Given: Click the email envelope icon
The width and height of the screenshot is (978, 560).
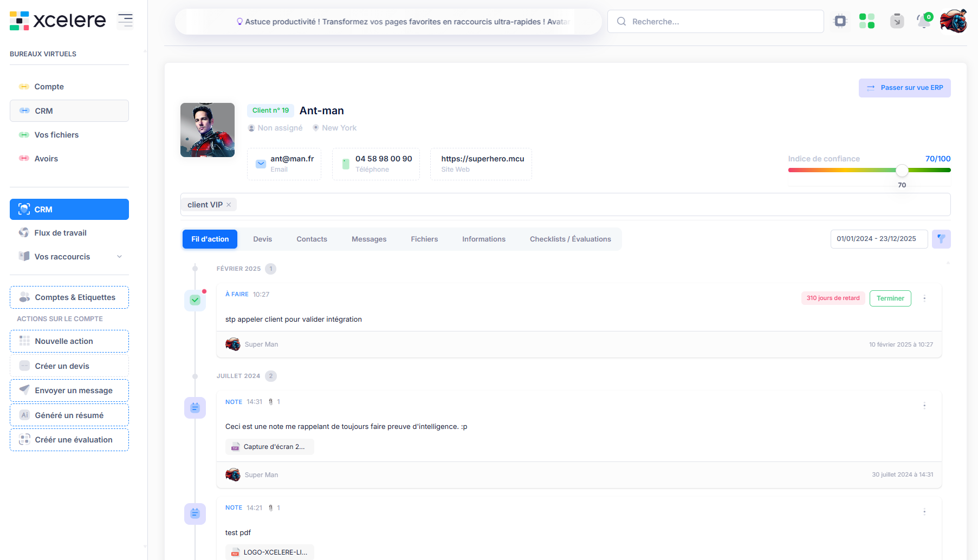Looking at the screenshot, I should tap(261, 164).
